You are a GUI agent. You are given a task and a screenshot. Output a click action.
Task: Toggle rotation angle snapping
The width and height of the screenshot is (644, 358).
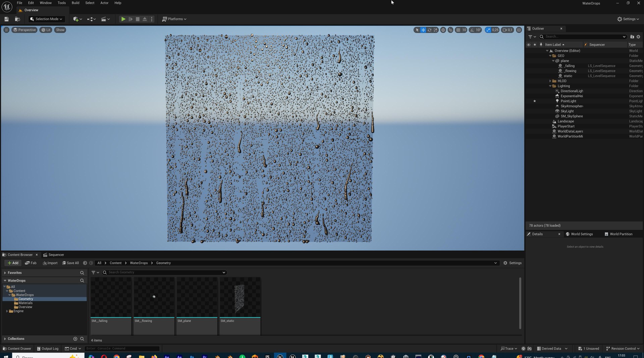coord(472,30)
